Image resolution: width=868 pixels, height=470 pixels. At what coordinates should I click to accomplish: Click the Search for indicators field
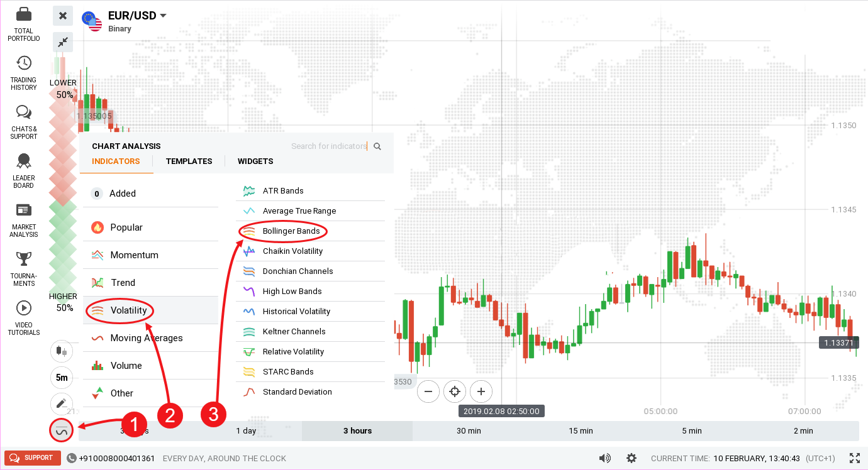click(x=329, y=146)
